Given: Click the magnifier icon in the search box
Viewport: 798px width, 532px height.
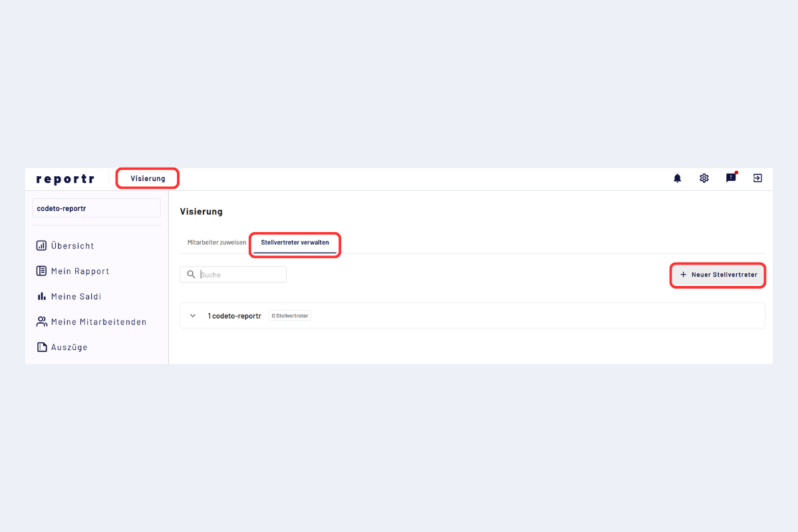Looking at the screenshot, I should (x=192, y=275).
